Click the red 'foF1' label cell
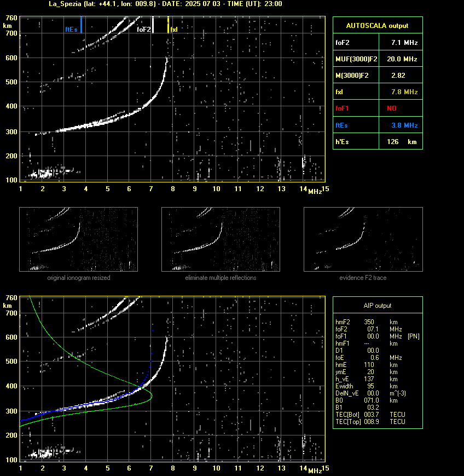 (356, 108)
